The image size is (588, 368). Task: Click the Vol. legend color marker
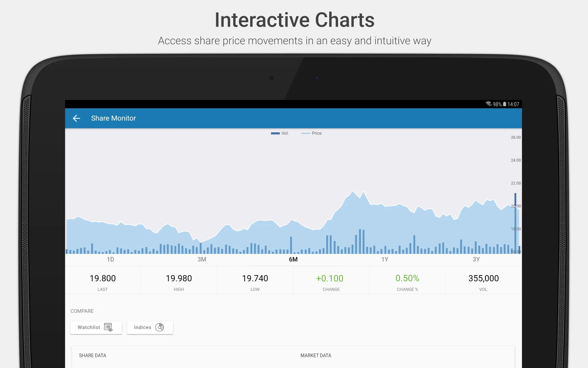(275, 133)
